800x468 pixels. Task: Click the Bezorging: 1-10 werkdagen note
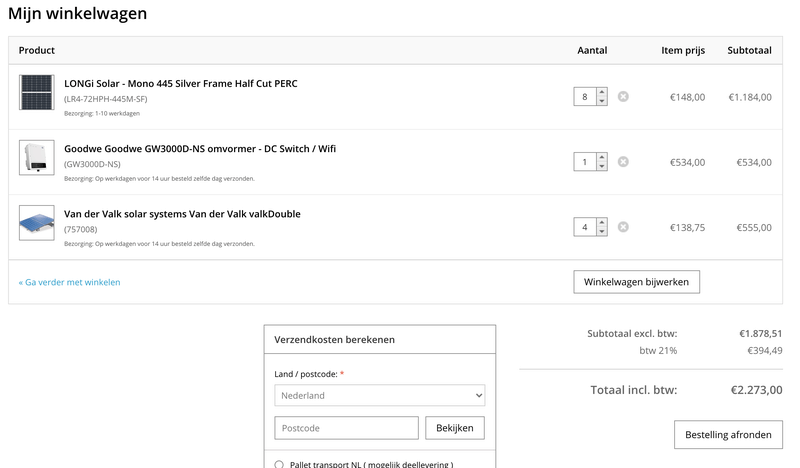[x=102, y=113]
